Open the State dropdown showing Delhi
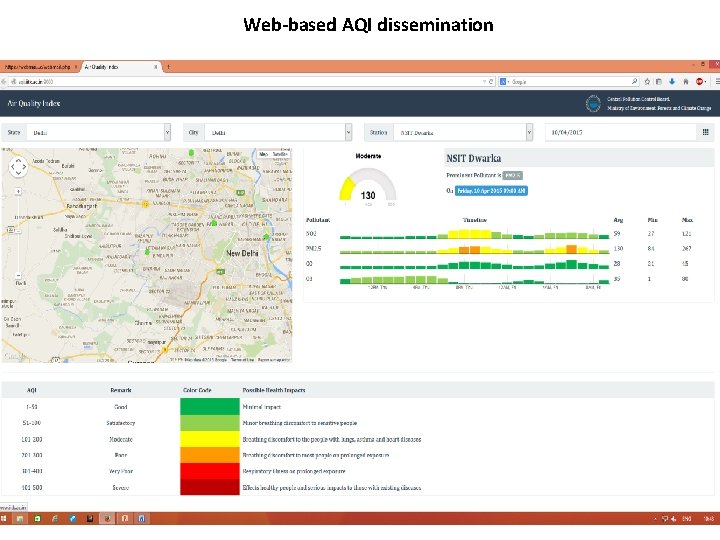720x540 pixels. coord(99,132)
